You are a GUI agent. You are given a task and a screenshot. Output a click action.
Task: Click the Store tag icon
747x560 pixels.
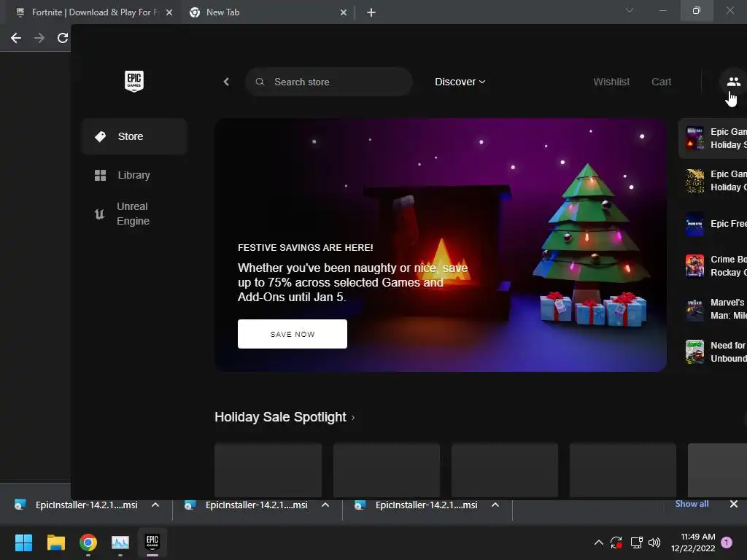tap(100, 136)
